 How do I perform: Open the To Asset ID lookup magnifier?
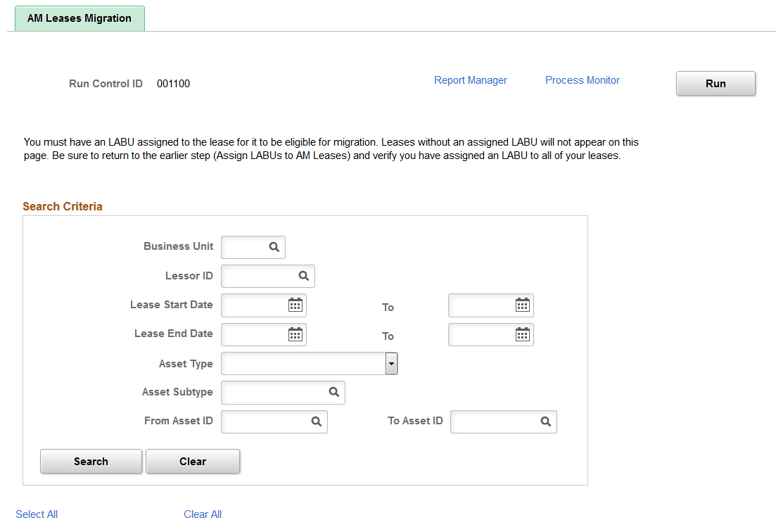point(546,422)
